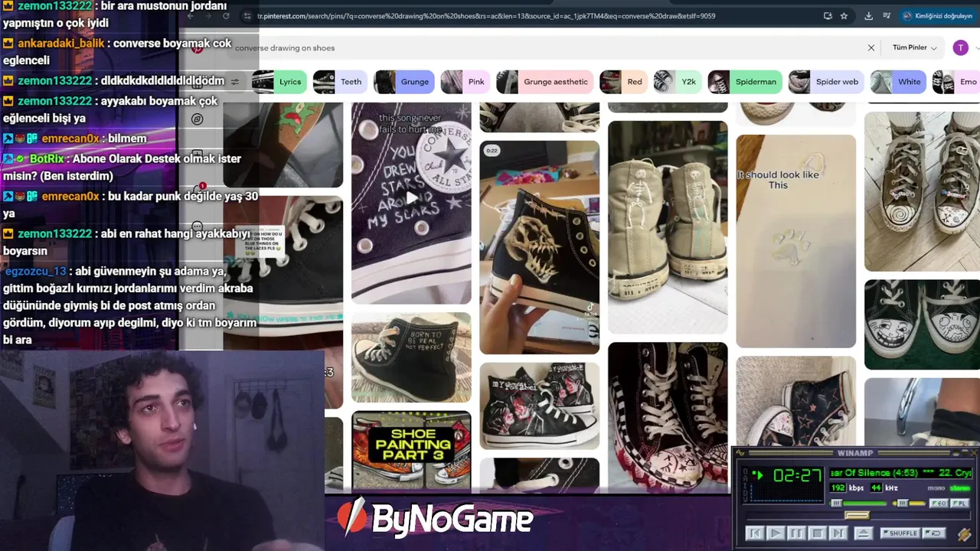The height and width of the screenshot is (551, 980).
Task: Open the troll-face Converse pin
Action: tap(922, 324)
